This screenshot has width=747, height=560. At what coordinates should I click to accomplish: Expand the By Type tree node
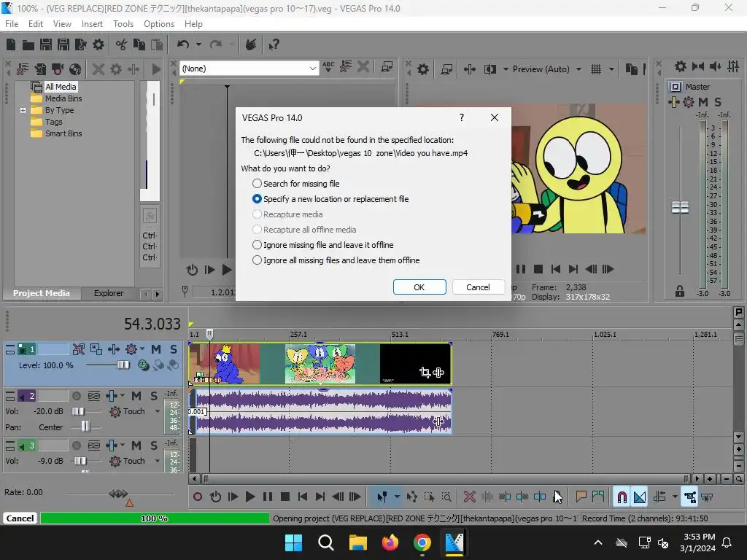(23, 111)
